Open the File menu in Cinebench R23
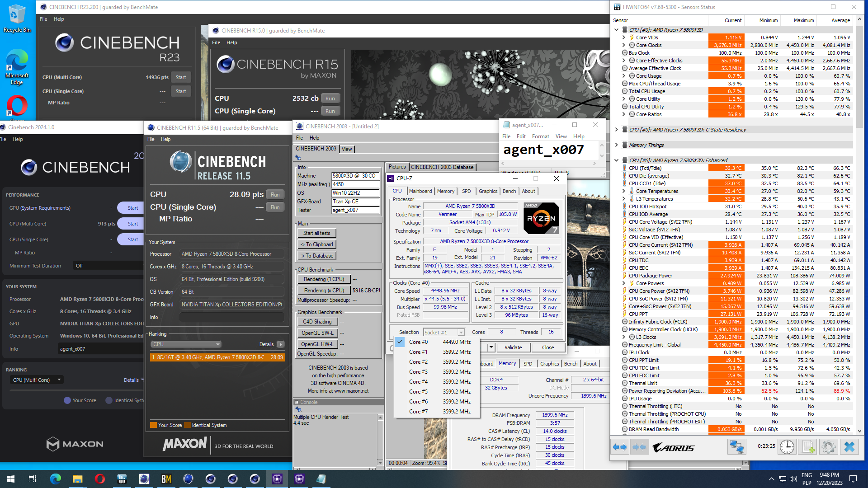Image resolution: width=868 pixels, height=488 pixels. [43, 19]
